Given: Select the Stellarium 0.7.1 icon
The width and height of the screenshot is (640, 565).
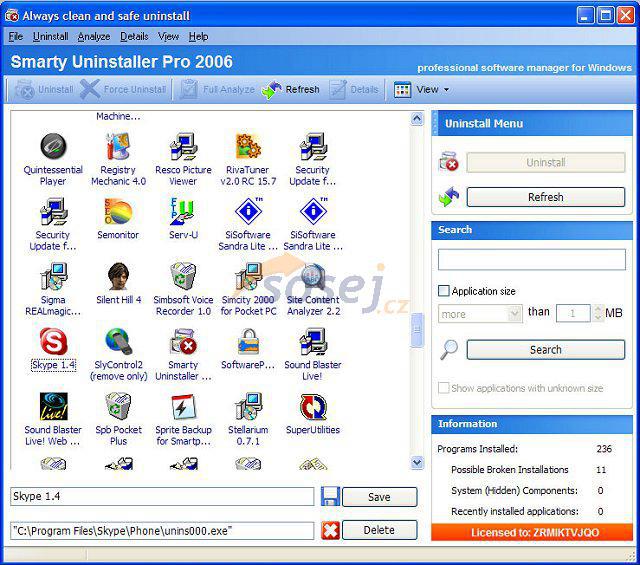Looking at the screenshot, I should pos(248,406).
